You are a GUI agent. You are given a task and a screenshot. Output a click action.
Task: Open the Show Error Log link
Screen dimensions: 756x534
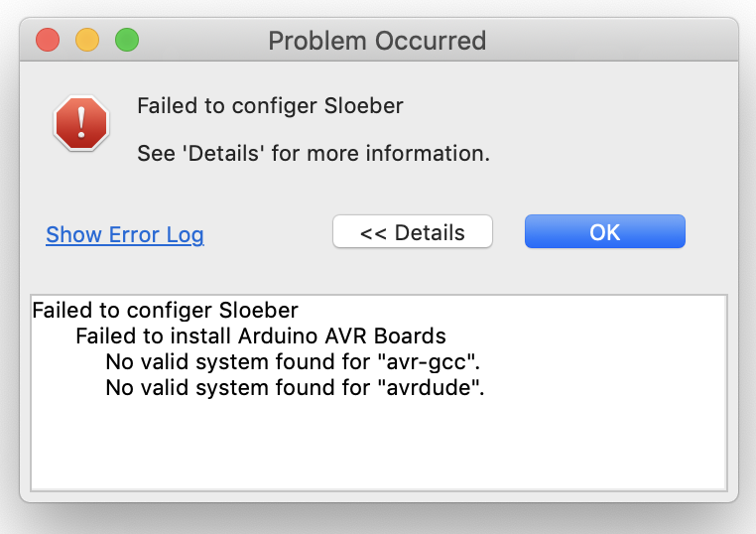coord(125,235)
